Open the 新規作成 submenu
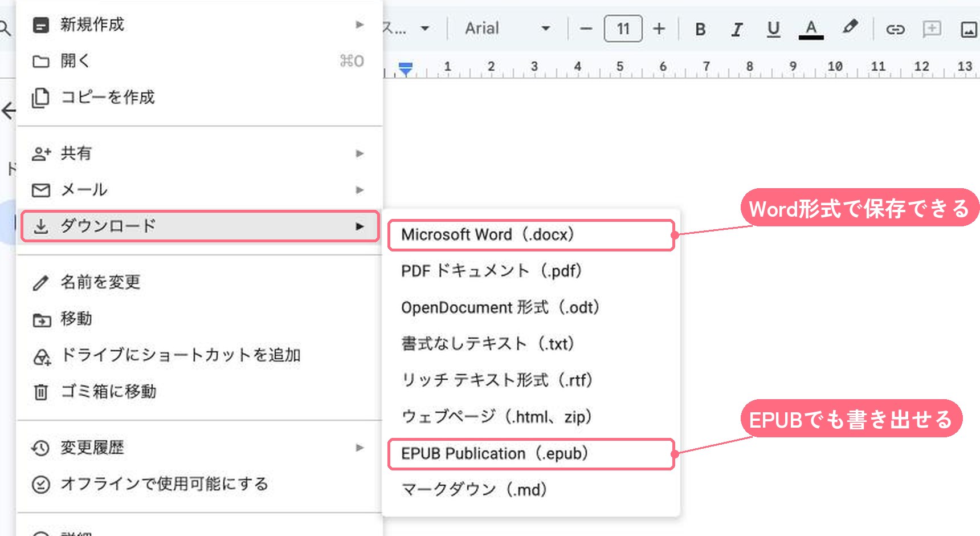Image resolution: width=980 pixels, height=536 pixels. (x=199, y=25)
